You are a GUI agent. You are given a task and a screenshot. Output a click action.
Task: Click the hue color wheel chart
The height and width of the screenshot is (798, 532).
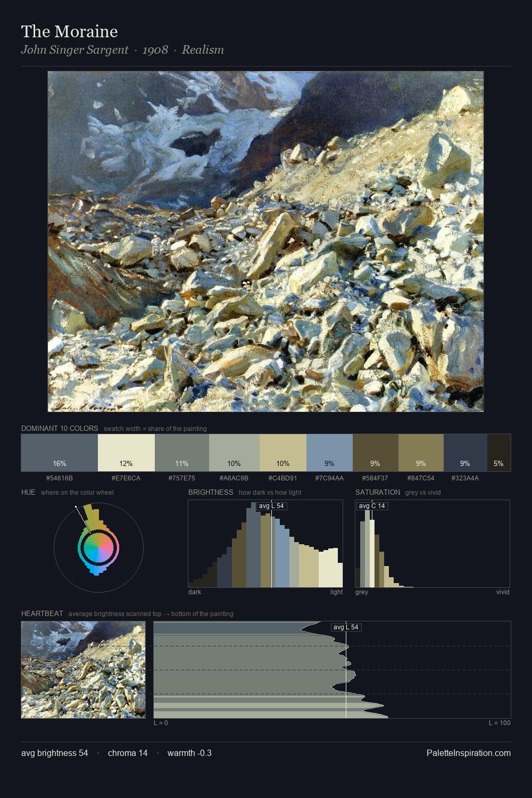point(98,547)
